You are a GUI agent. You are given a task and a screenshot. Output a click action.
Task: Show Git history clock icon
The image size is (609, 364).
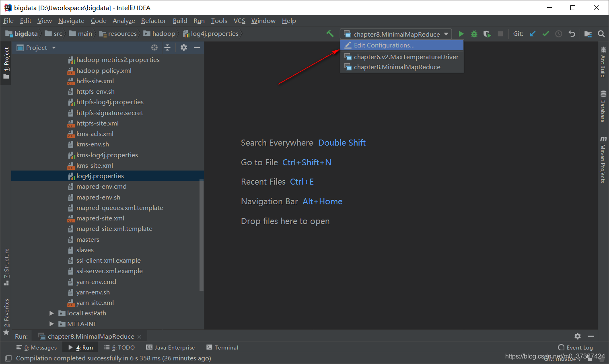(559, 34)
